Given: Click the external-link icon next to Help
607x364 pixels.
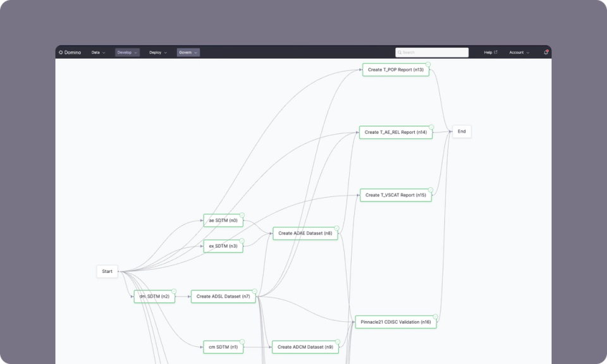Looking at the screenshot, I should (x=496, y=52).
